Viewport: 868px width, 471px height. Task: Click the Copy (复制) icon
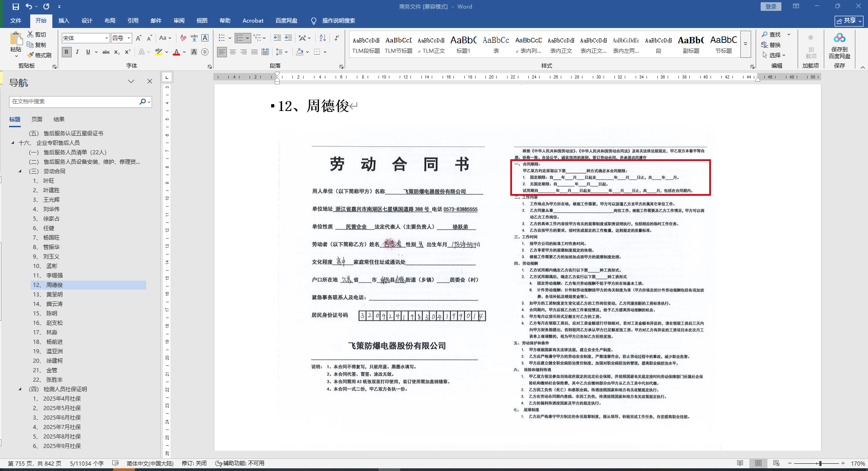pos(30,45)
